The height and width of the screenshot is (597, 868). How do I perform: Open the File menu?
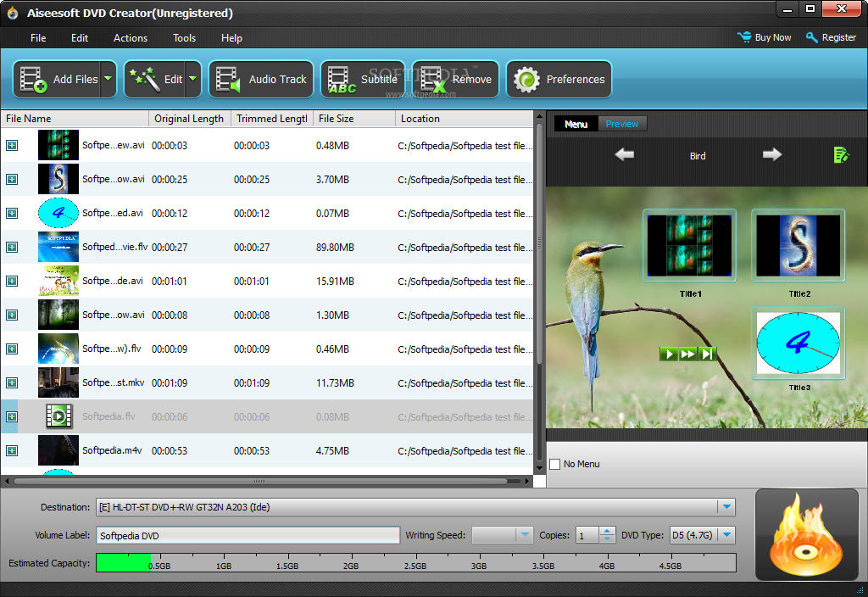[x=38, y=37]
